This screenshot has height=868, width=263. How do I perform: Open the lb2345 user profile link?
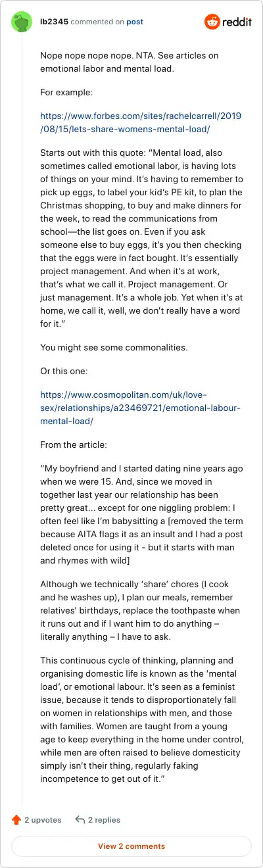coord(54,22)
